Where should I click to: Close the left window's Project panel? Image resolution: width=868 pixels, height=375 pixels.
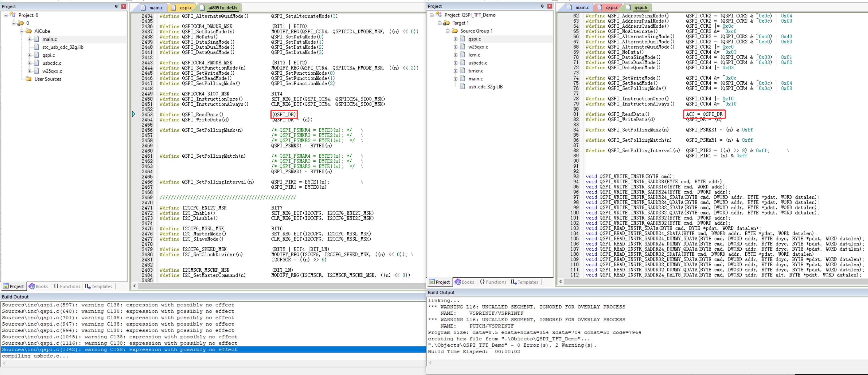pyautogui.click(x=124, y=6)
